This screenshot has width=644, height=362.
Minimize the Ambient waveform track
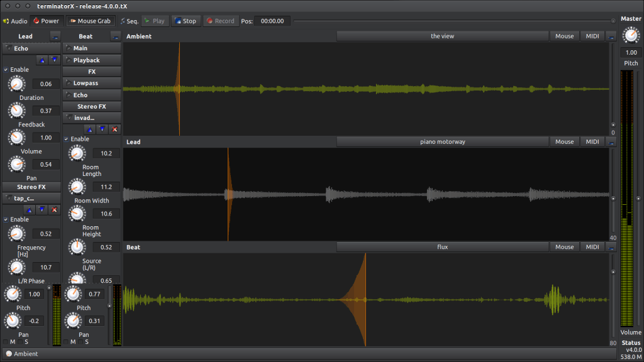pos(611,36)
